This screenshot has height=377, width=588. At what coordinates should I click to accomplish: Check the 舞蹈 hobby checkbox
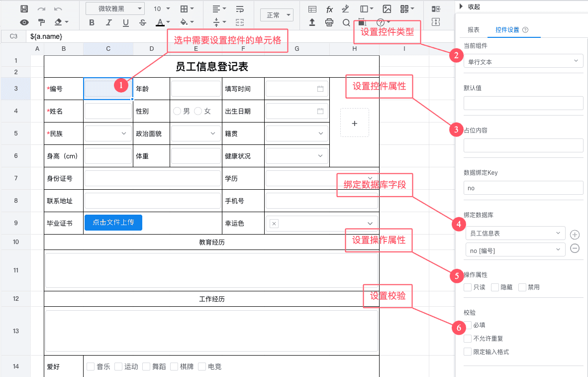pyautogui.click(x=146, y=367)
